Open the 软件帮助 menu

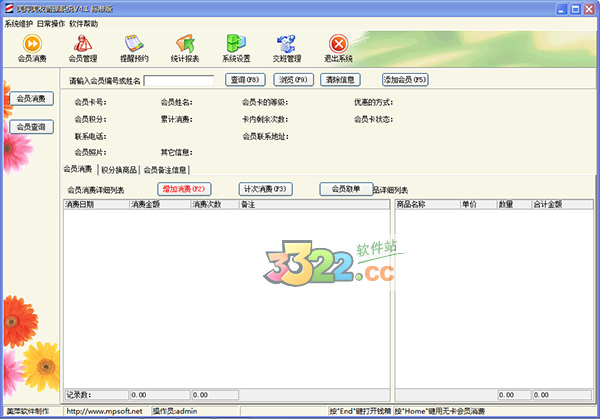pyautogui.click(x=83, y=24)
